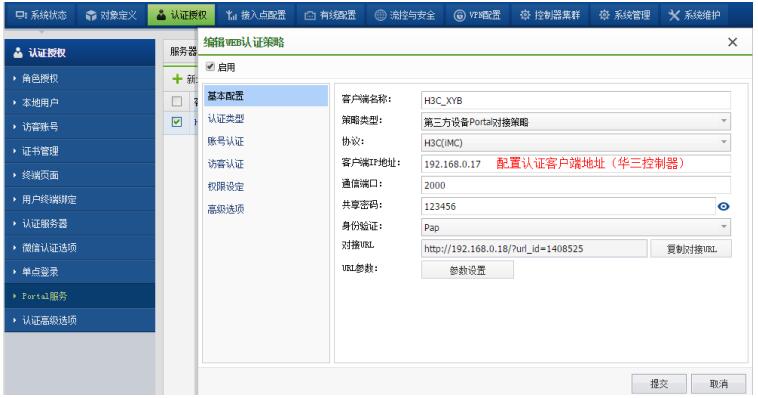This screenshot has width=758, height=398.
Task: Click the 客户端IP地址 input field
Action: click(575, 164)
